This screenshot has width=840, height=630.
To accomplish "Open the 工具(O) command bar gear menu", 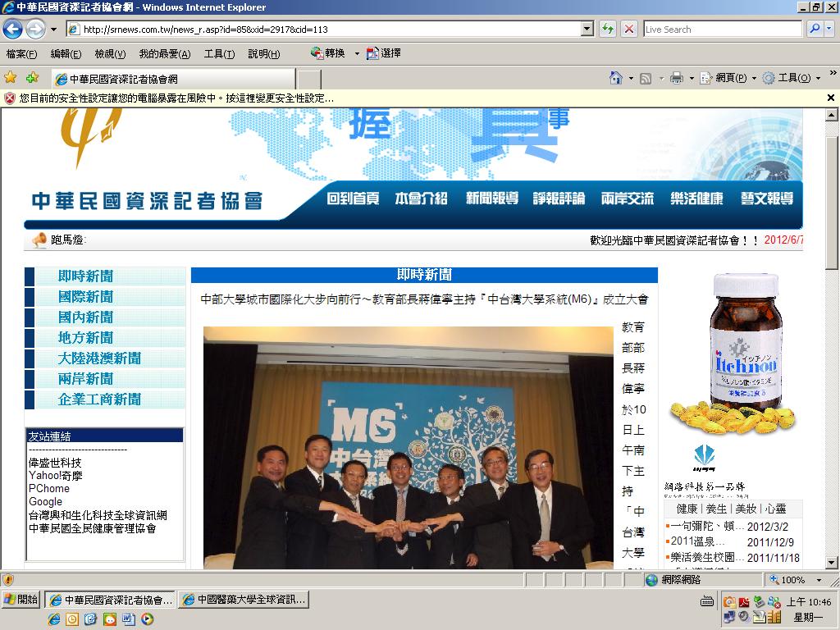I will 792,78.
